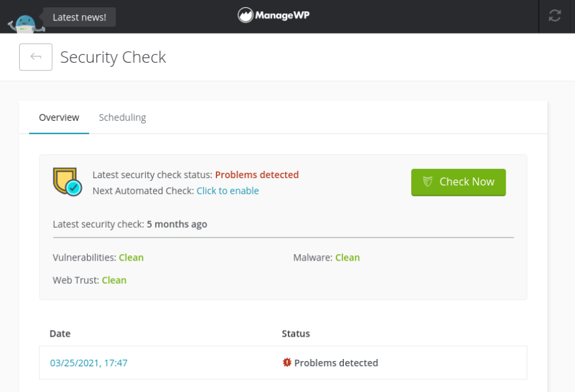Click the Security Check page title
This screenshot has width=575, height=392.
[113, 57]
